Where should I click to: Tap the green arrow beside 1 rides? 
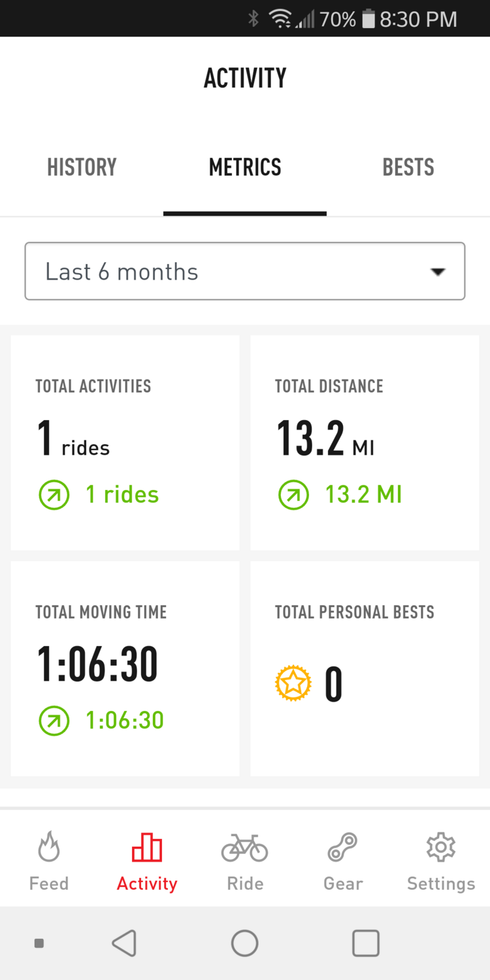tap(54, 495)
